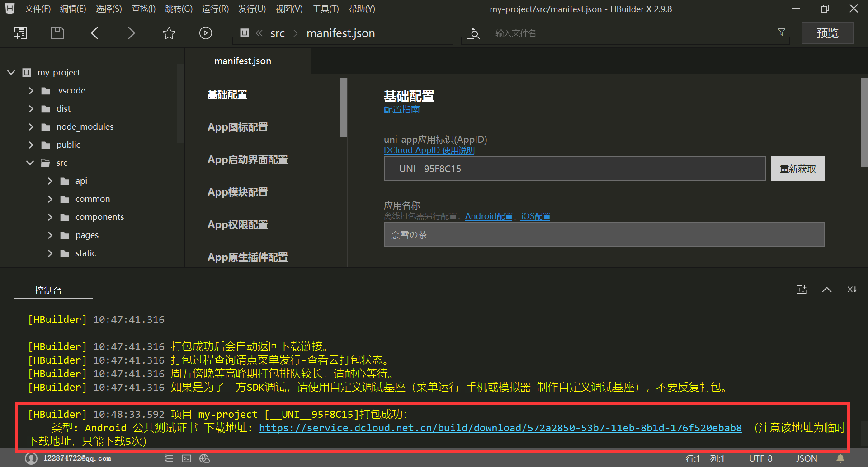The width and height of the screenshot is (868, 467).
Task: Select App模块配置 section
Action: coord(238,192)
